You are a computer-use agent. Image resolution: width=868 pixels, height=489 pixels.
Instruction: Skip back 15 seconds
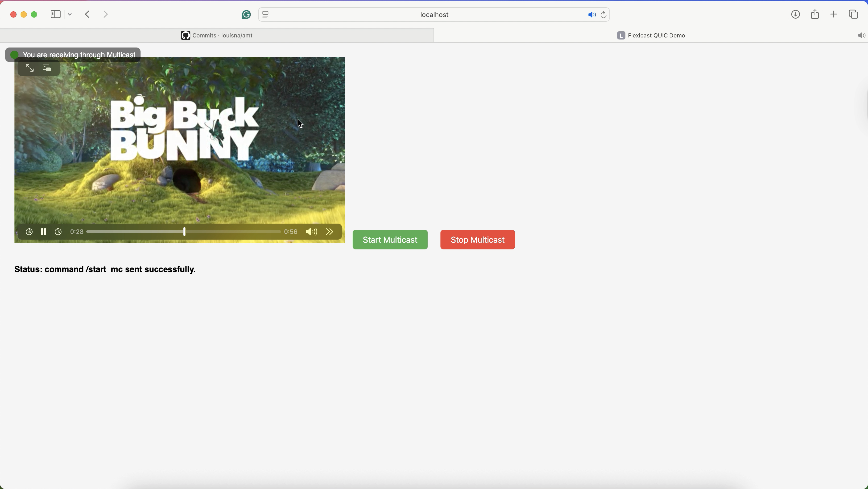(x=29, y=232)
